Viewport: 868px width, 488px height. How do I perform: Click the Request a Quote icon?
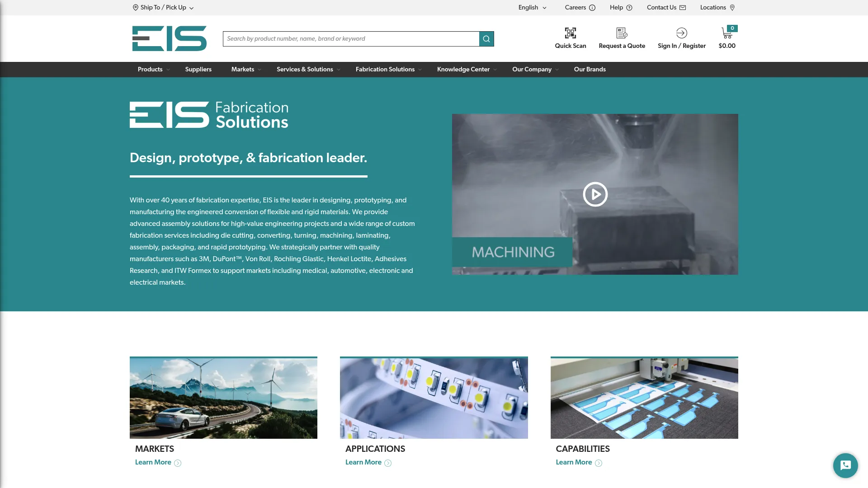(x=622, y=33)
